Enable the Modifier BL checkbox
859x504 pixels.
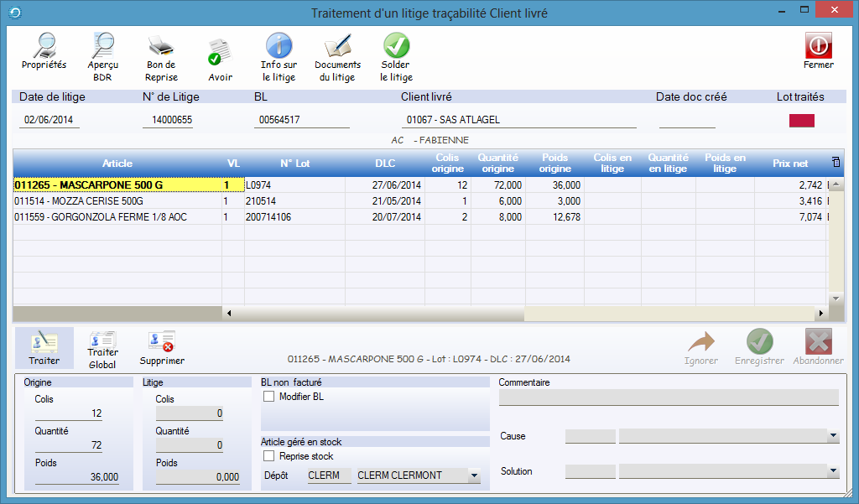click(269, 397)
